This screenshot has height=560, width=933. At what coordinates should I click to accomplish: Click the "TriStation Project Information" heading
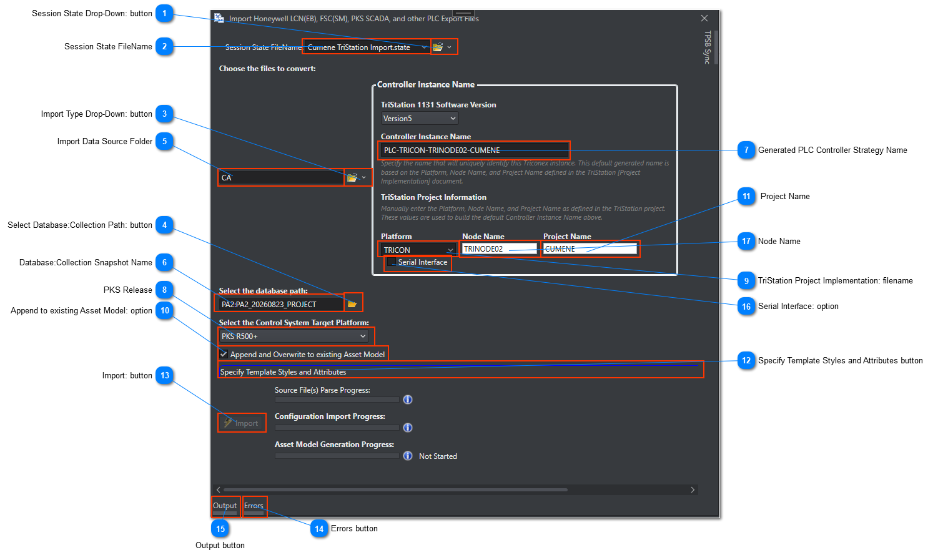pyautogui.click(x=433, y=197)
